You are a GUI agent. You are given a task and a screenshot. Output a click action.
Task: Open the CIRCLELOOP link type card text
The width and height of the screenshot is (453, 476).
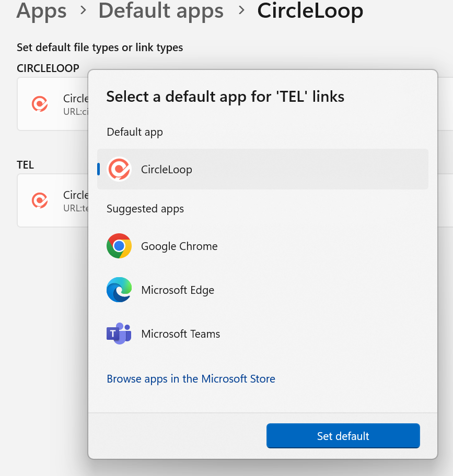(x=75, y=103)
